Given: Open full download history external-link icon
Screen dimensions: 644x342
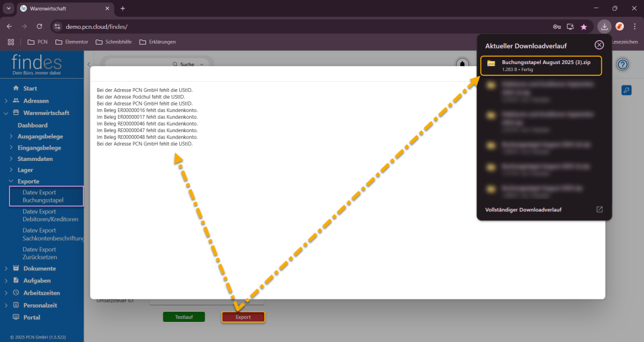Looking at the screenshot, I should [599, 209].
